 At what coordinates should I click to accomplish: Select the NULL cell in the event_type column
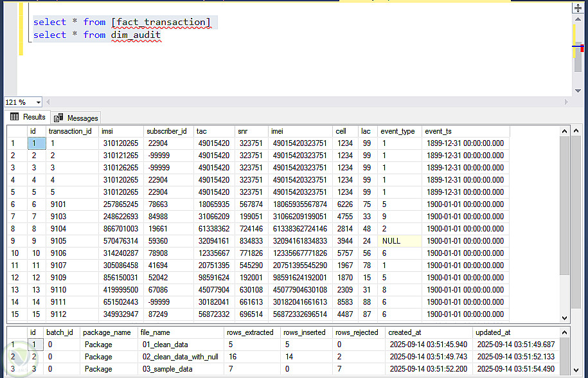point(399,240)
